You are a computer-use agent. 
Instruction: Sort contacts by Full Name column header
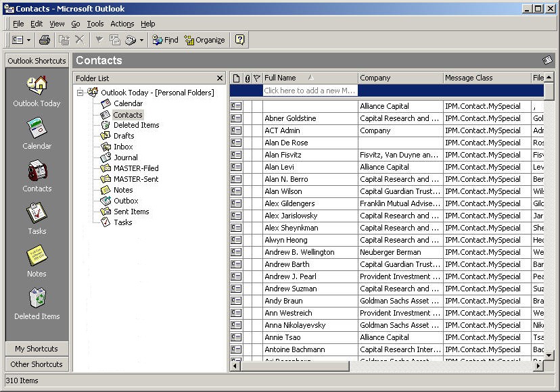pyautogui.click(x=310, y=78)
